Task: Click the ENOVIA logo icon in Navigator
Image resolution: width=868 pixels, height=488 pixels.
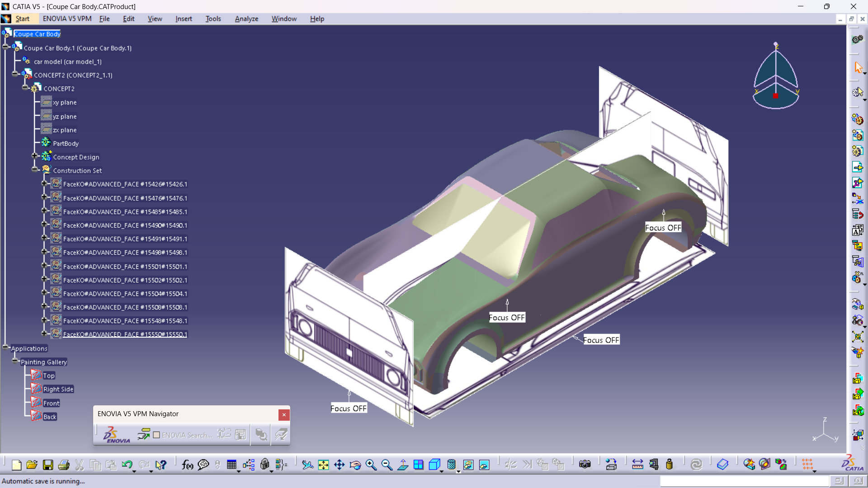Action: (116, 435)
